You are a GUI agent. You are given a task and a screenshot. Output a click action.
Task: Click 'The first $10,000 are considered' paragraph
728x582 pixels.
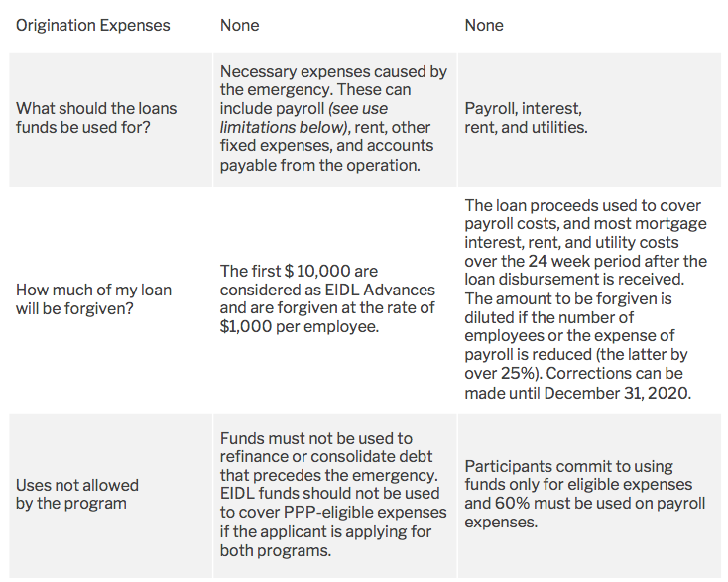point(327,298)
